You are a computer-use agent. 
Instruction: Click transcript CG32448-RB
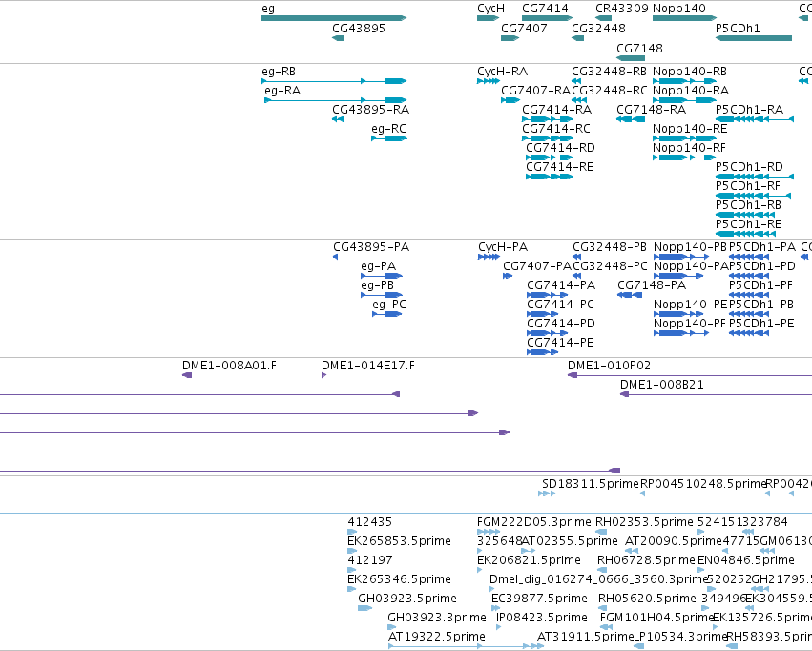[576, 81]
